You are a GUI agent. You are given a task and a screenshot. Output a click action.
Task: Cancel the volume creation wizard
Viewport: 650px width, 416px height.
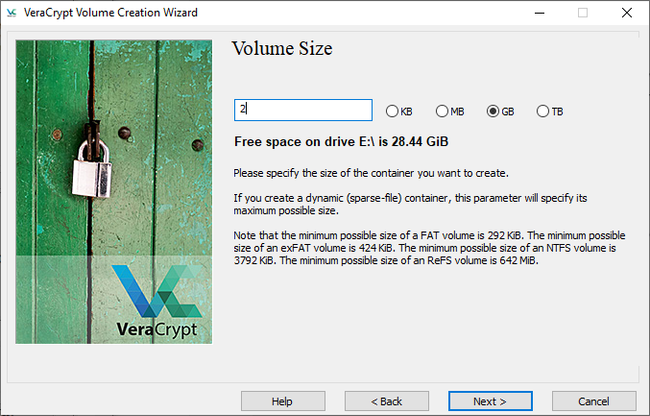point(594,401)
